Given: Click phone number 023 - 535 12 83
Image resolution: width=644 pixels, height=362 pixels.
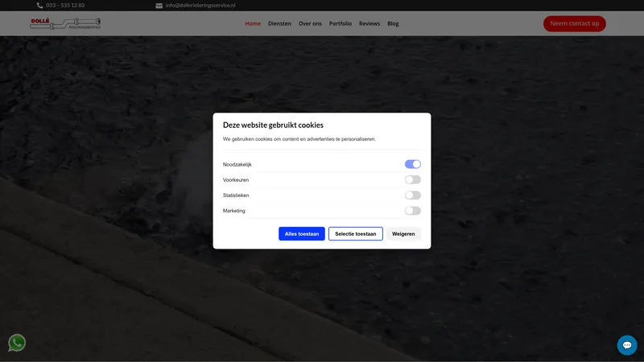Looking at the screenshot, I should click(65, 6).
